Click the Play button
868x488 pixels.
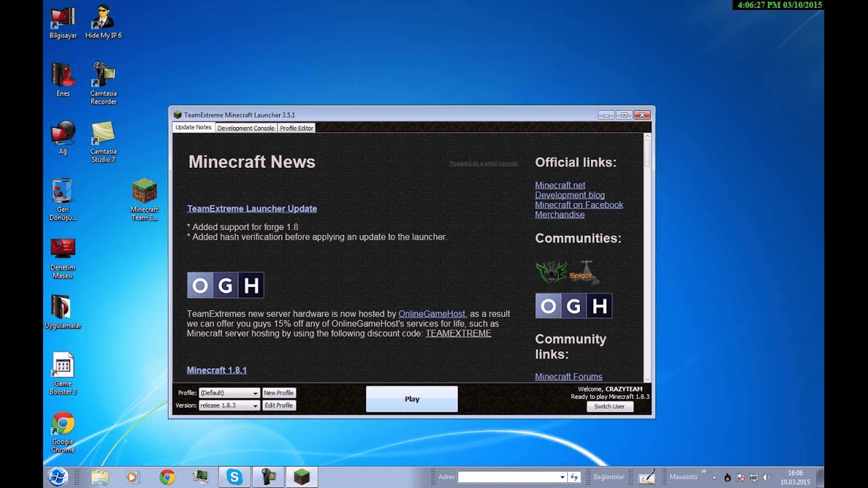point(412,398)
